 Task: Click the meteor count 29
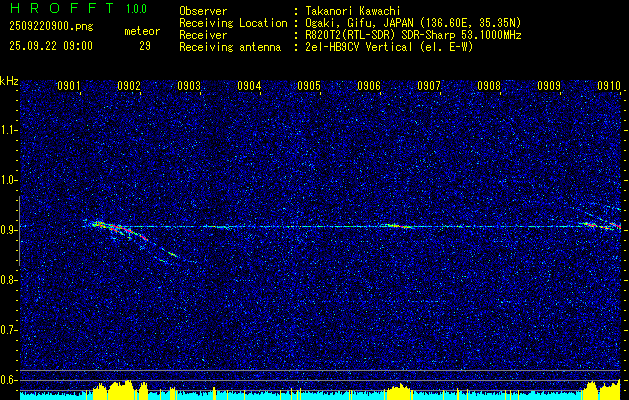click(x=145, y=46)
